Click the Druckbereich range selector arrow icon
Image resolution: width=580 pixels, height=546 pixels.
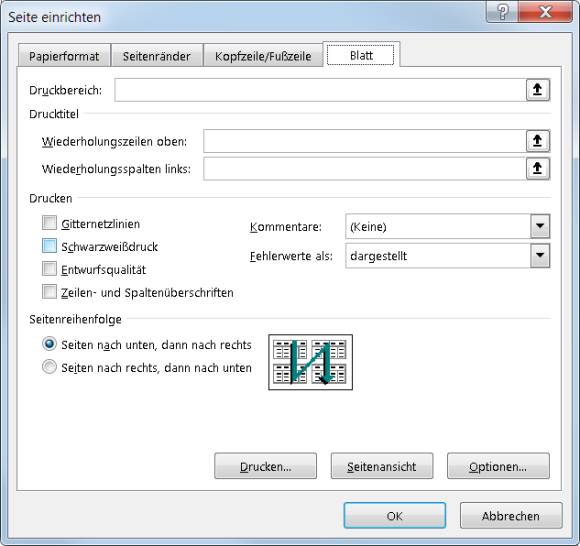pyautogui.click(x=538, y=90)
